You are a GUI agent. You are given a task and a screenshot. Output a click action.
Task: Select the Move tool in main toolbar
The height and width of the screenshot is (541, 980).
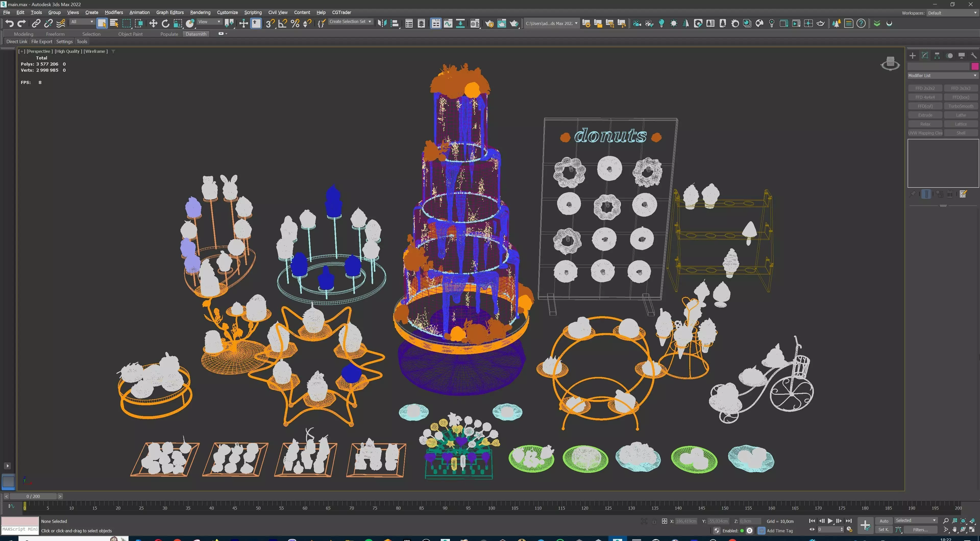(153, 23)
